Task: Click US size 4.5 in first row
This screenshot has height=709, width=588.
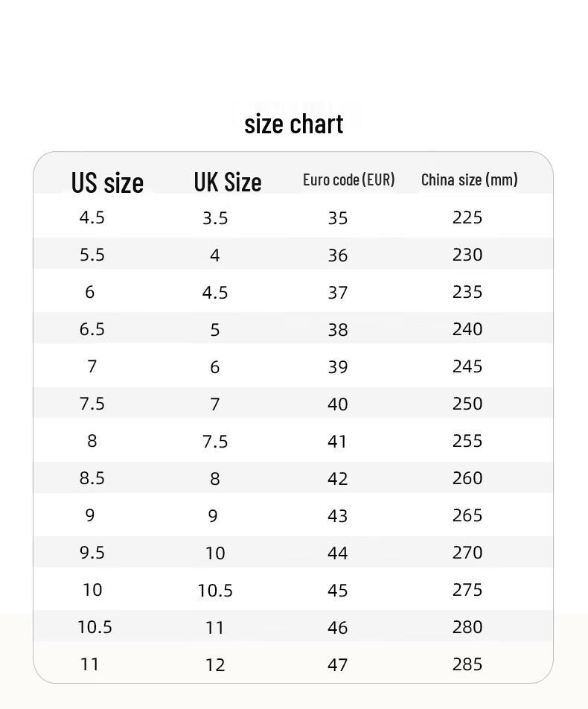Action: (x=92, y=217)
